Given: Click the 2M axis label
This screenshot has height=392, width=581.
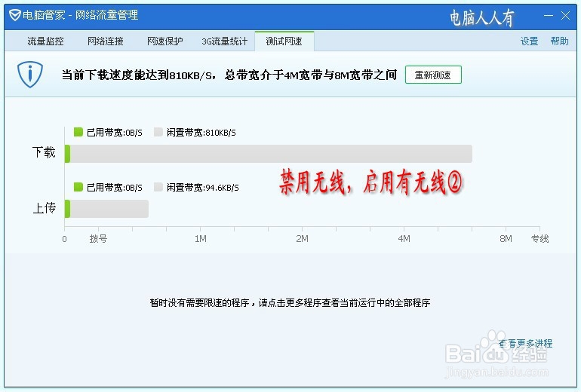Looking at the screenshot, I should pos(302,239).
